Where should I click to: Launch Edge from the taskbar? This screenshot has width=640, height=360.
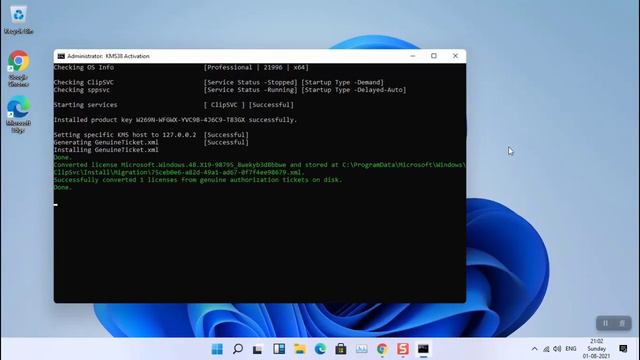[x=320, y=349]
